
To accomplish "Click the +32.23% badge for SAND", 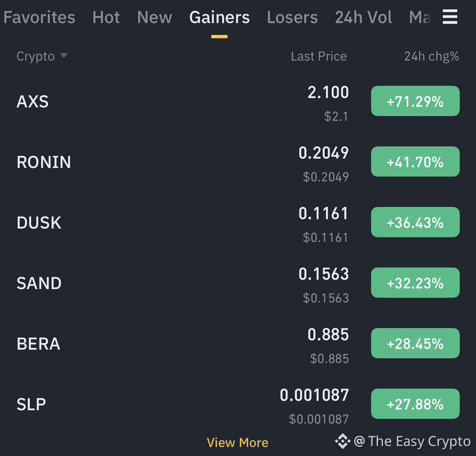I will click(x=415, y=283).
